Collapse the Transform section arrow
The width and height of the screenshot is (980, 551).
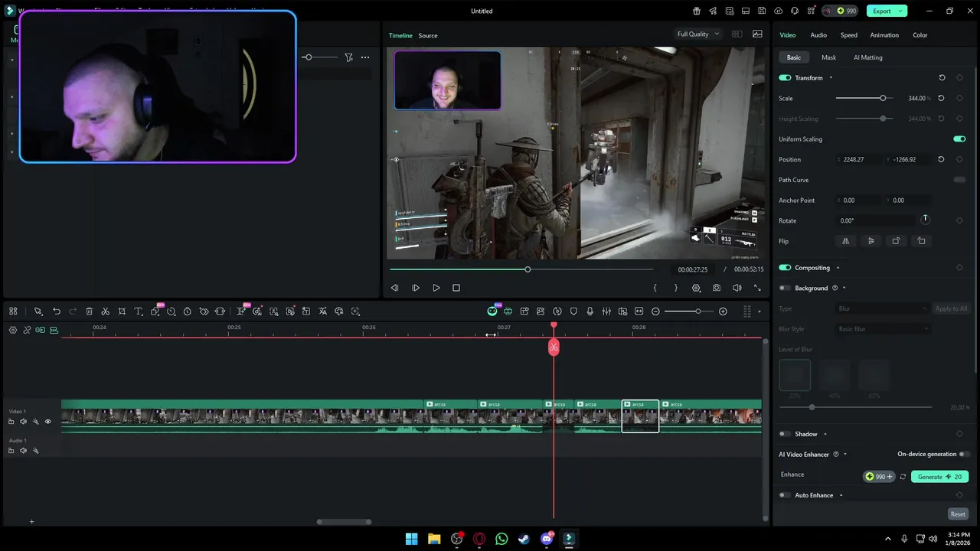831,78
